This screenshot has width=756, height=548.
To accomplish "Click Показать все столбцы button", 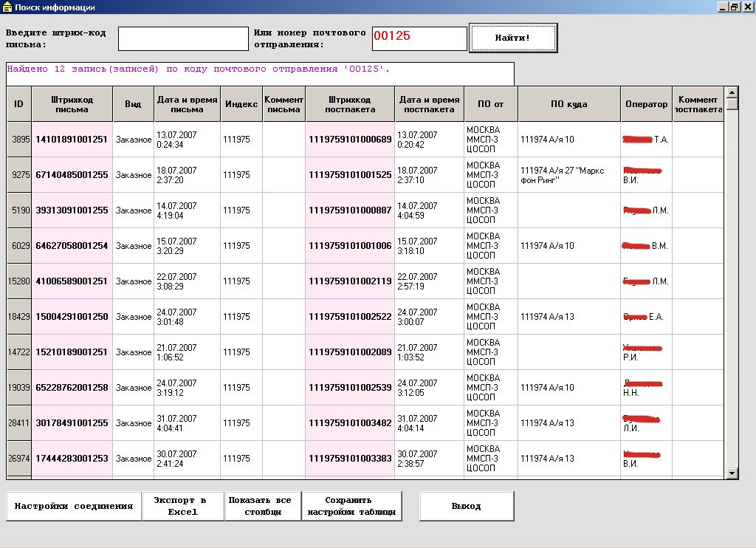I will pyautogui.click(x=263, y=506).
